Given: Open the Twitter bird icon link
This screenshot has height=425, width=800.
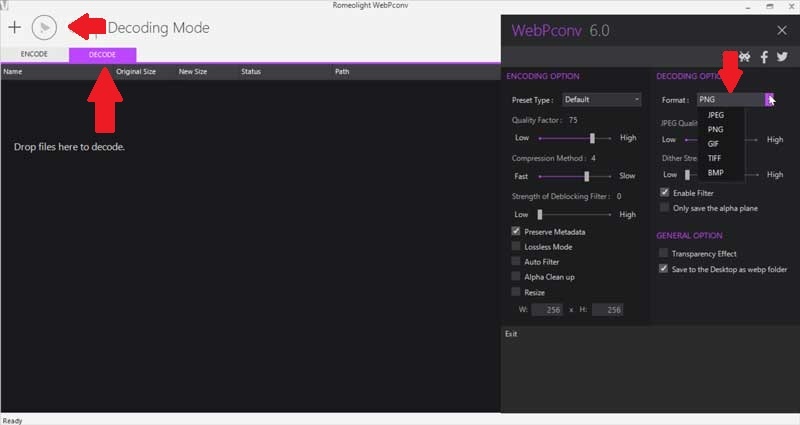Looking at the screenshot, I should 782,57.
